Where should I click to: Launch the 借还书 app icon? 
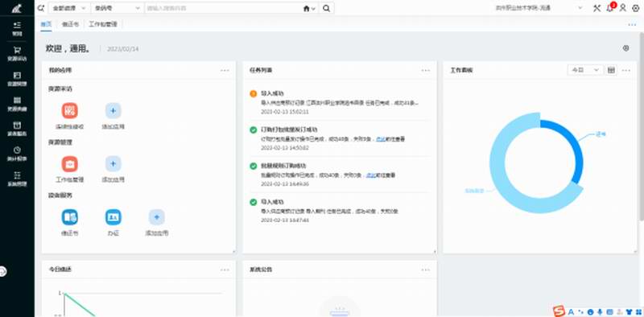[x=70, y=217]
